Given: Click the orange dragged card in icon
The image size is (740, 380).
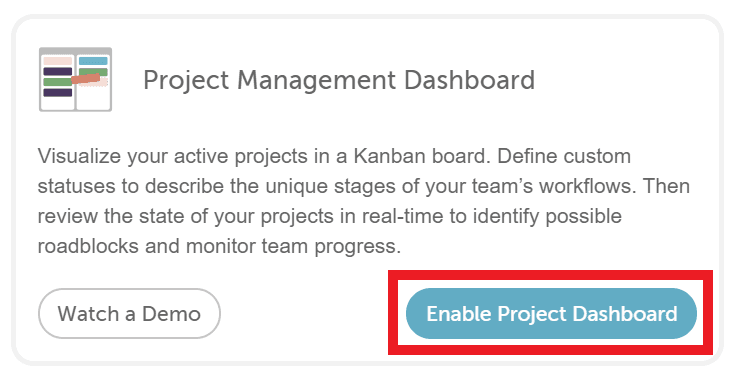Looking at the screenshot, I should [86, 79].
